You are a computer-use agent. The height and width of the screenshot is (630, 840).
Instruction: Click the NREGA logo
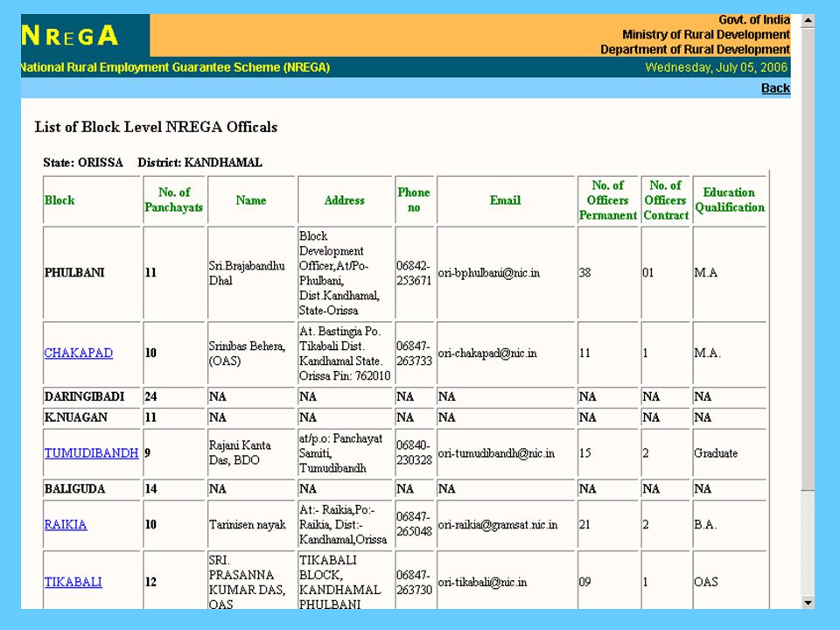point(70,36)
